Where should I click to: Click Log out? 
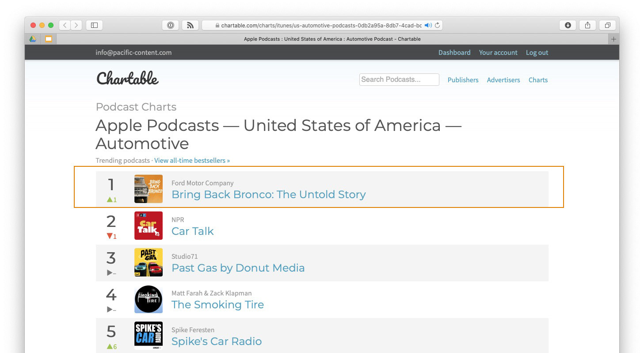coord(537,52)
